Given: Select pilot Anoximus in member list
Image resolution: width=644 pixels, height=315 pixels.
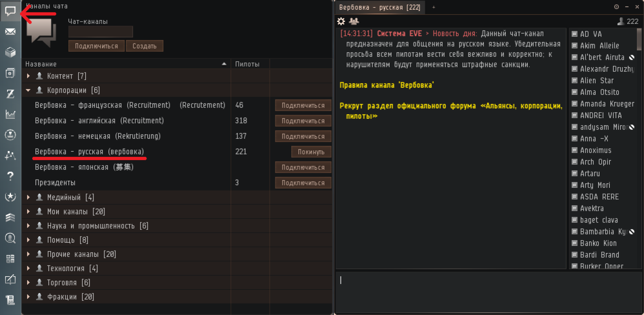Looking at the screenshot, I should [596, 150].
